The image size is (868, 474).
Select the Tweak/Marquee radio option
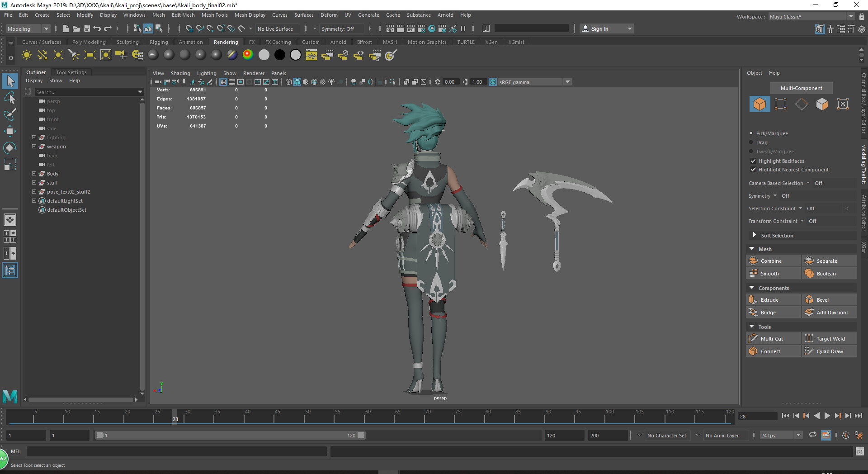(x=751, y=152)
